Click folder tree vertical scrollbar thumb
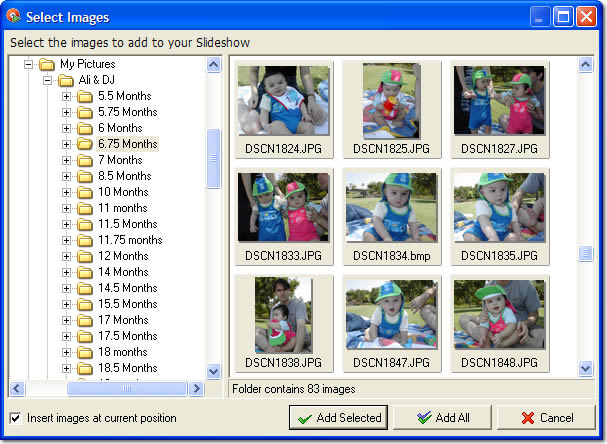 click(214, 159)
